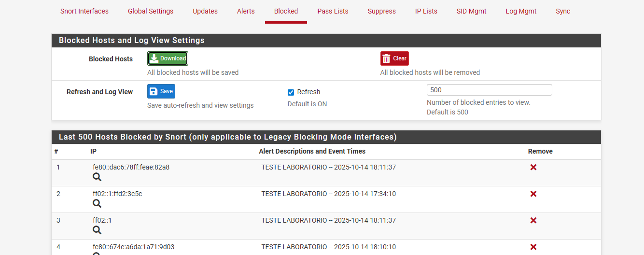Open the Snort Interfaces tab
The width and height of the screenshot is (644, 255).
coord(84,11)
